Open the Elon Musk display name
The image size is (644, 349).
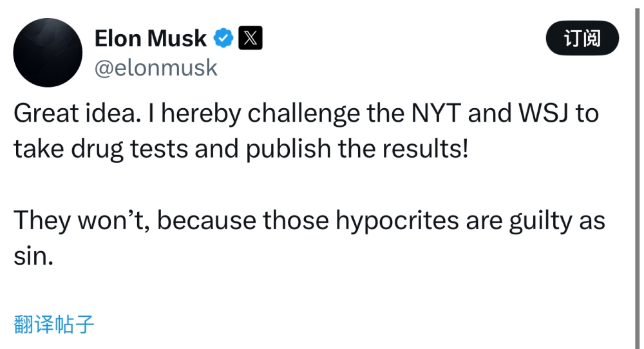(x=151, y=39)
